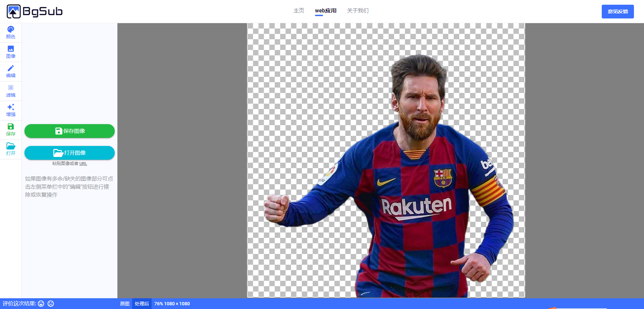The image size is (644, 309).
Task: Open the 编辑 (edit) pencil tool
Action: tap(11, 71)
